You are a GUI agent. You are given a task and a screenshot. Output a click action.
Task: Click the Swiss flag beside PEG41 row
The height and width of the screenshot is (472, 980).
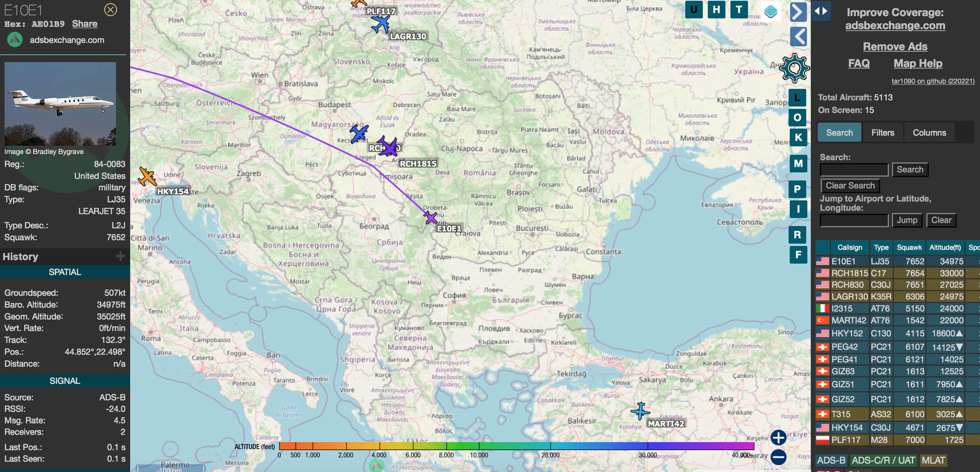click(822, 359)
